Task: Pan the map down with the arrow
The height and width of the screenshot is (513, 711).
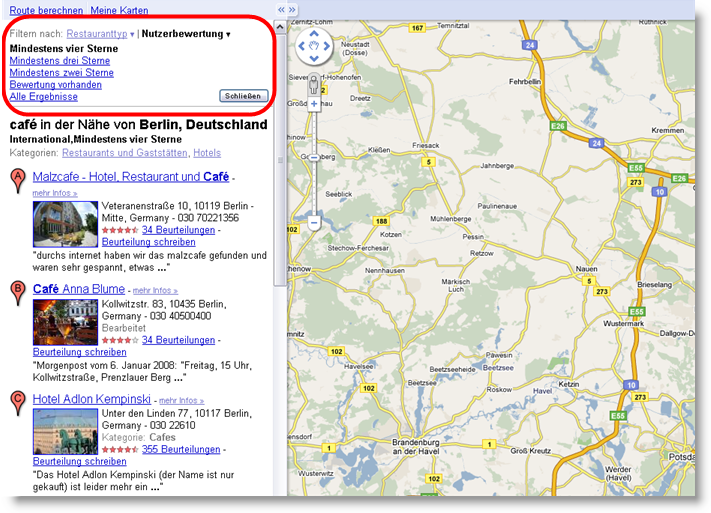Action: click(x=314, y=59)
